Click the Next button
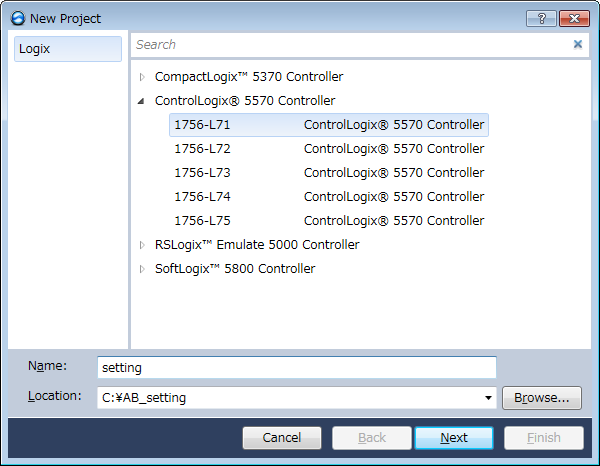 (454, 438)
